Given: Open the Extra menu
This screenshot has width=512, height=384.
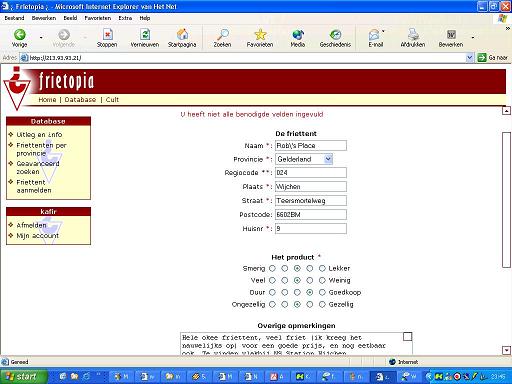Looking at the screenshot, I should [125, 18].
